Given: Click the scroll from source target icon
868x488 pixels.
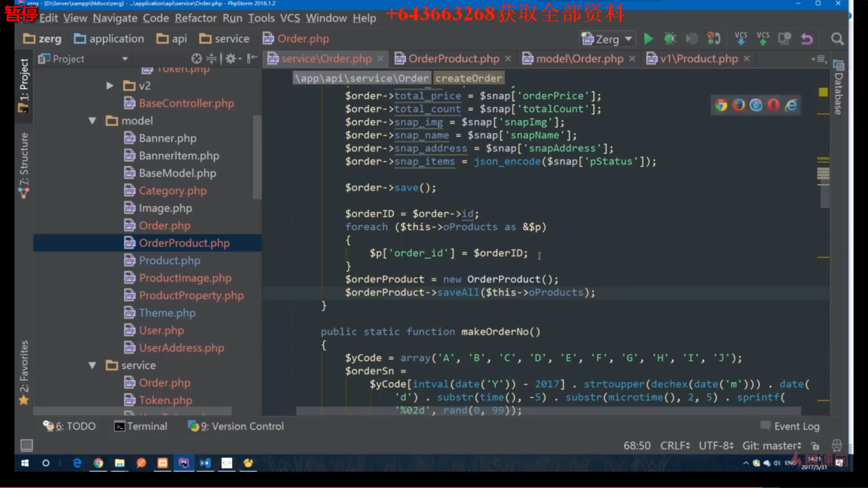Looking at the screenshot, I should [196, 59].
